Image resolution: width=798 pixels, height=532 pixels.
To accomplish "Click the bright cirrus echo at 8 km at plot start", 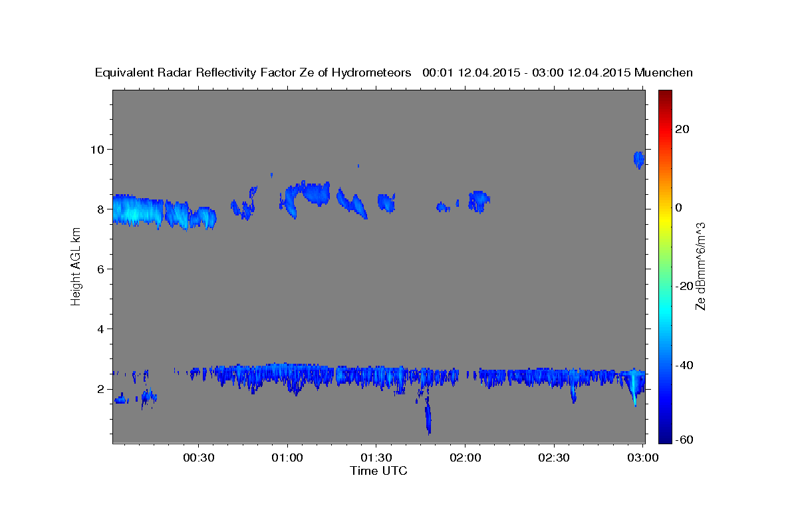I will tap(138, 211).
